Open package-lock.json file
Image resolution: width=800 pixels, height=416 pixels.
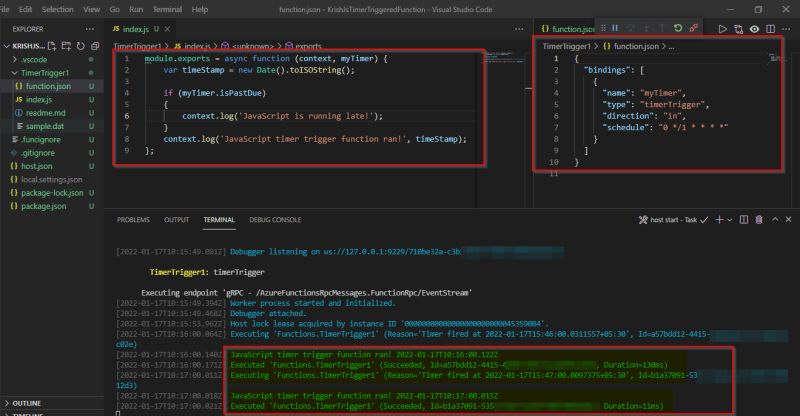click(x=52, y=193)
